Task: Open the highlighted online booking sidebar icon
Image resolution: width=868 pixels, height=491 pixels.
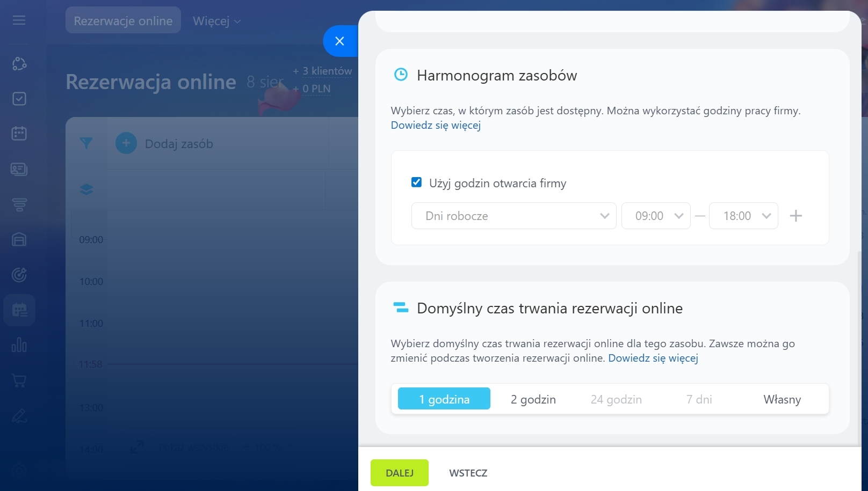Action: coord(19,310)
